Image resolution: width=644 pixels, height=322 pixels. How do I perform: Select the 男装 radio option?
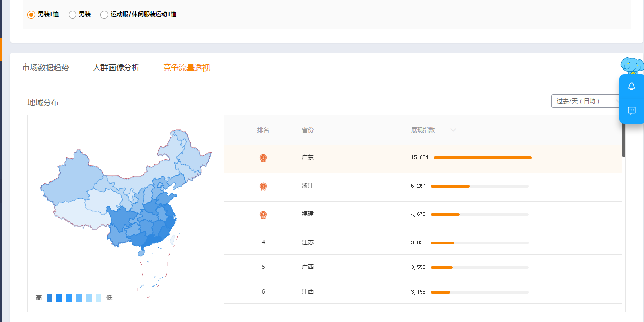point(73,15)
